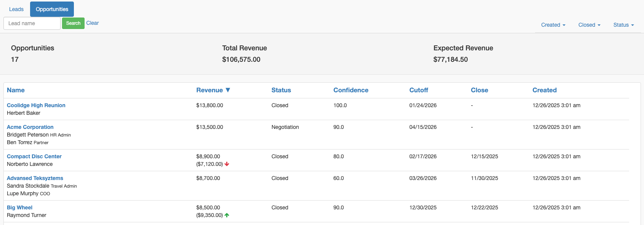Select the Opportunities tab
The height and width of the screenshot is (225, 644).
(x=52, y=9)
